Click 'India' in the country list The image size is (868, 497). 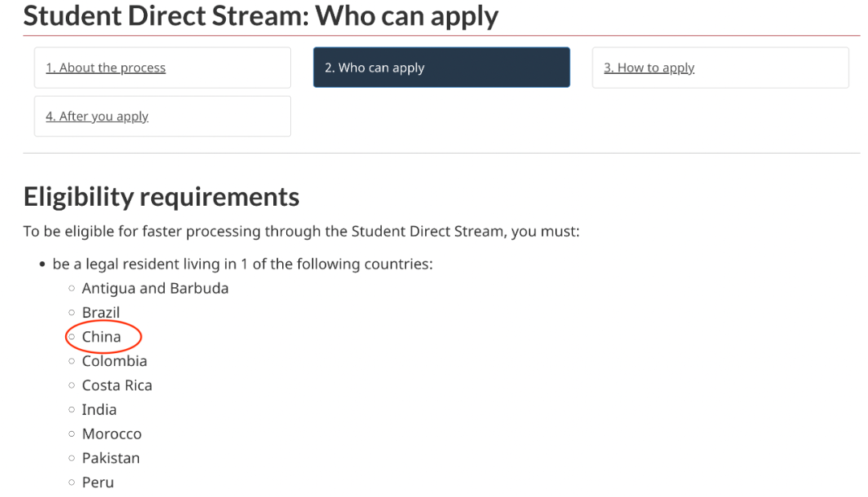(x=99, y=409)
